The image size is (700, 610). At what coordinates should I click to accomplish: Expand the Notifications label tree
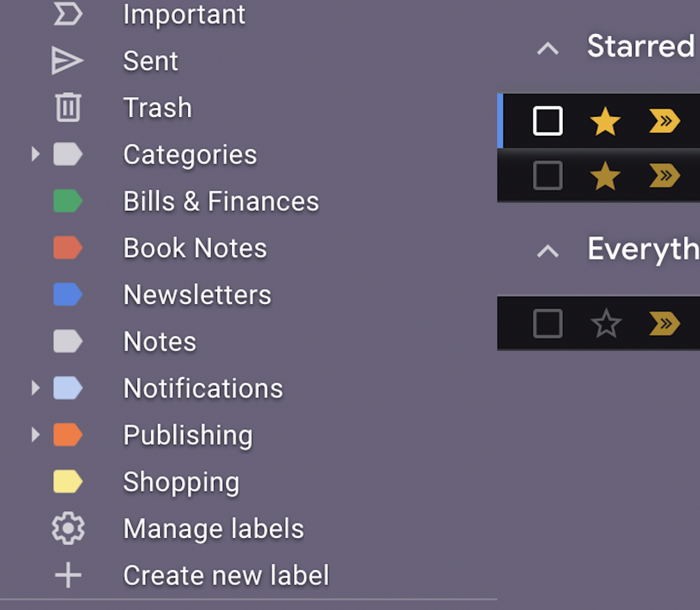click(36, 388)
